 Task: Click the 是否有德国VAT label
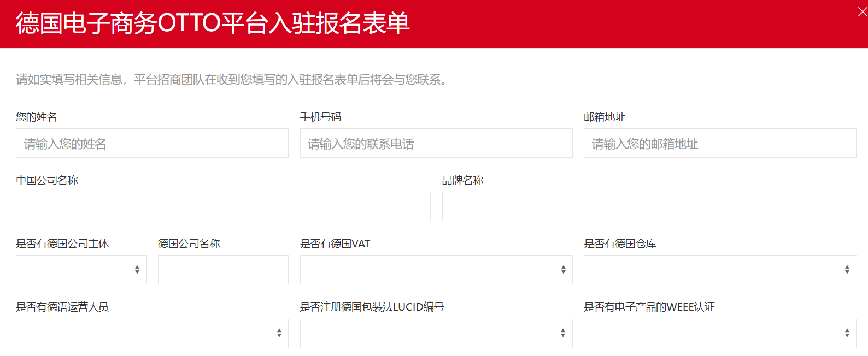coord(335,244)
